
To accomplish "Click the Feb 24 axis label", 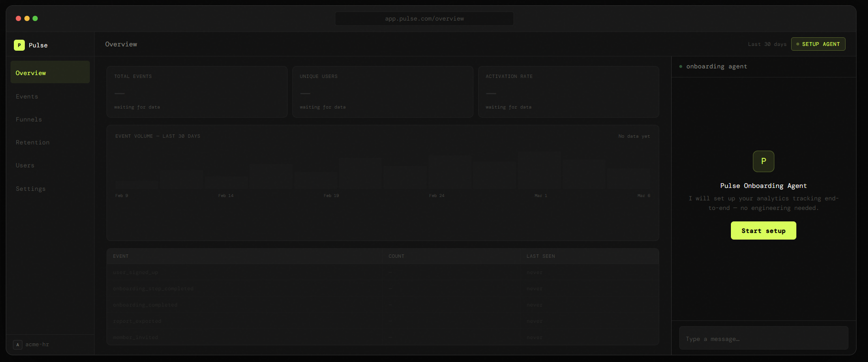I will click(x=437, y=196).
